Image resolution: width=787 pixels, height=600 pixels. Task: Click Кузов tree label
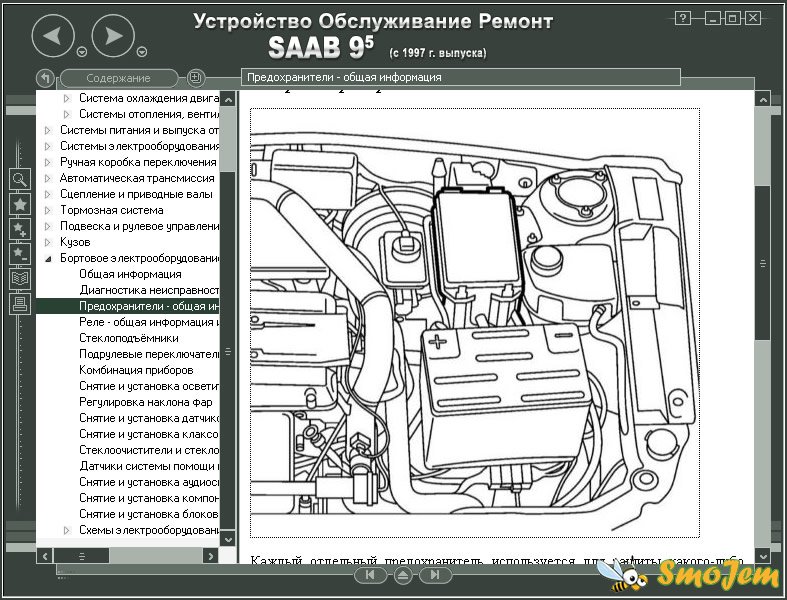pos(75,243)
